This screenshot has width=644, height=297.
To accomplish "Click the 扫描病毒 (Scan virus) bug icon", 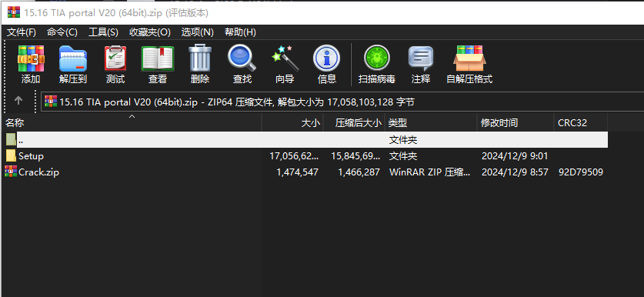I will click(376, 58).
